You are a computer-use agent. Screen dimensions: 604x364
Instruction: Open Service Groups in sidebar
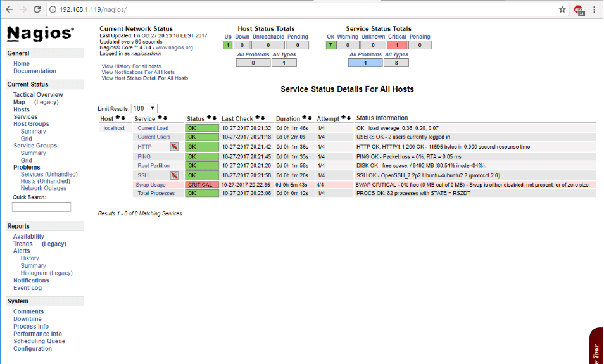point(35,146)
